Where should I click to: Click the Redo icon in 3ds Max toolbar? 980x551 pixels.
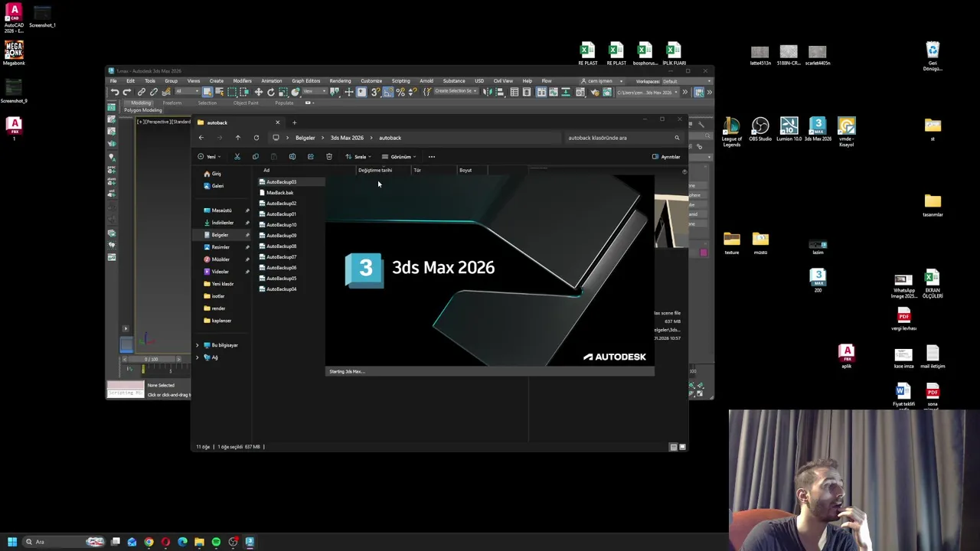point(127,93)
